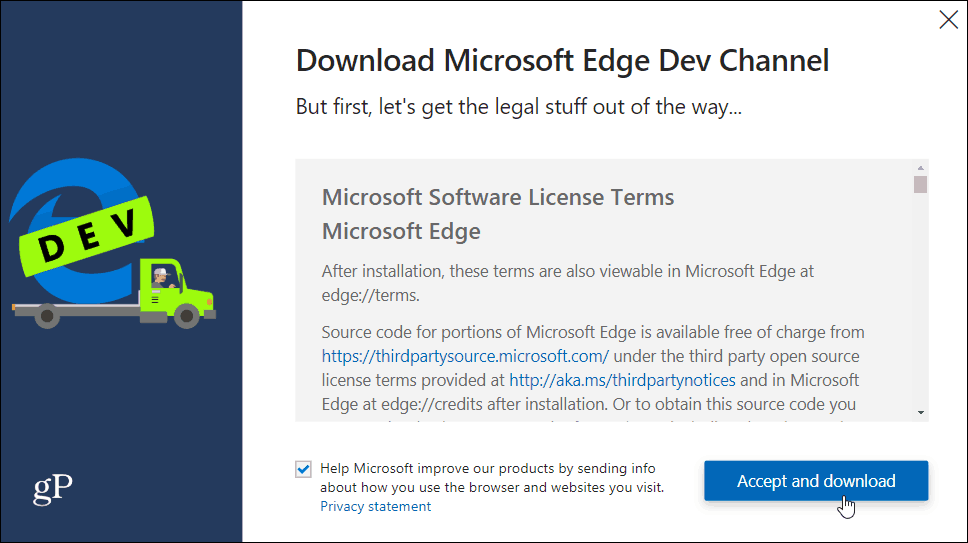Uncheck the Help Microsoft improve products checkbox
The image size is (968, 543).
click(303, 469)
